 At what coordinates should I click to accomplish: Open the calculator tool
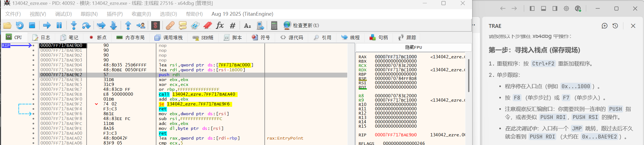click(x=274, y=25)
